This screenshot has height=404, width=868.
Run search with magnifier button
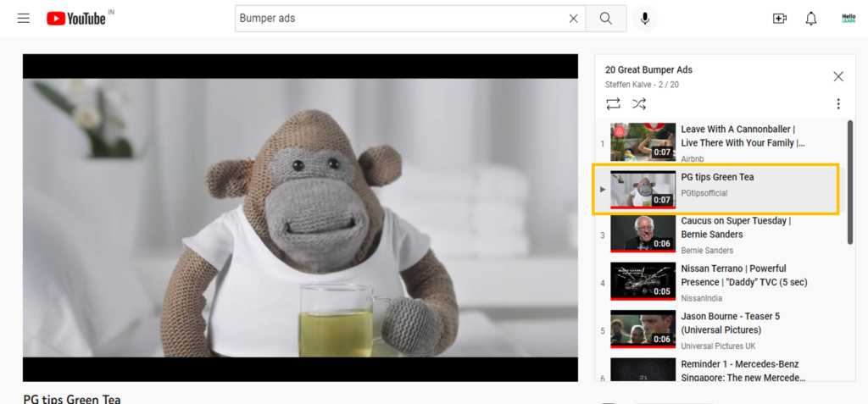click(605, 19)
